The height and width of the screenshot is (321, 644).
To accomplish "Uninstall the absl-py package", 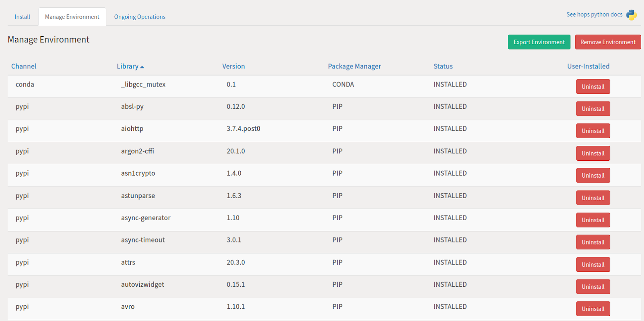I will tap(593, 109).
